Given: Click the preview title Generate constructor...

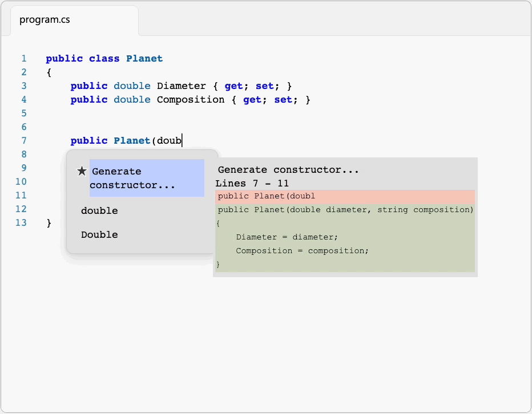Looking at the screenshot, I should coord(288,170).
